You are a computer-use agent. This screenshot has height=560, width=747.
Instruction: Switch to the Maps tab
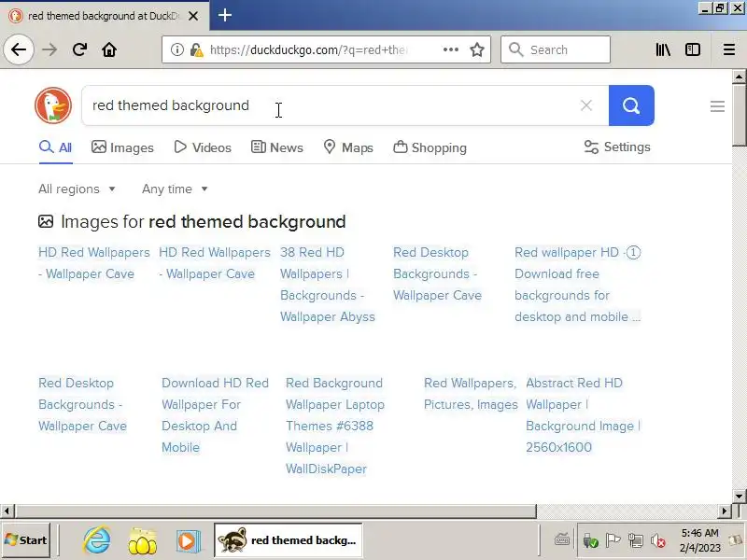(348, 147)
